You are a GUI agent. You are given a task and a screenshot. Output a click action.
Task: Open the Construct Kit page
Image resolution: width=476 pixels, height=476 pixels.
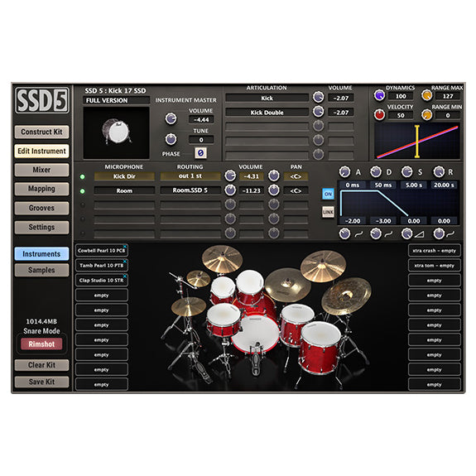pyautogui.click(x=41, y=132)
